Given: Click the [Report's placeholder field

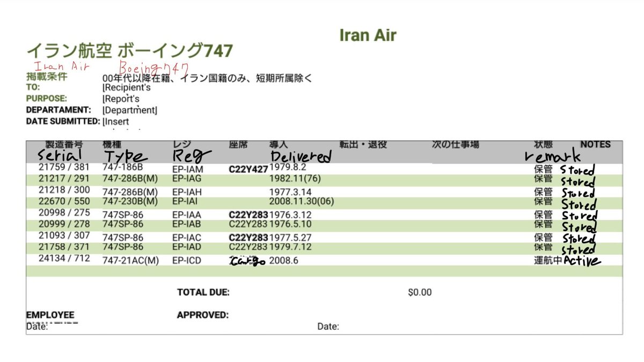Looking at the screenshot, I should tap(121, 99).
